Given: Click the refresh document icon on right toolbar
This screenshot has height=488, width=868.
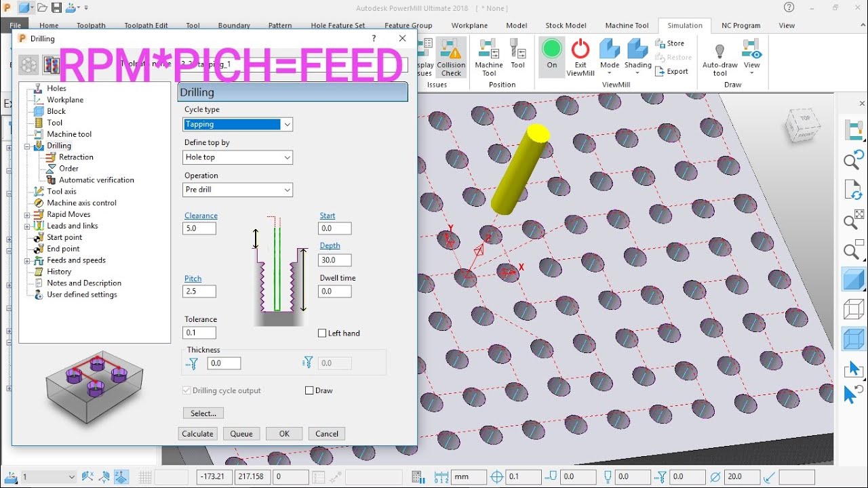Looking at the screenshot, I should pyautogui.click(x=854, y=190).
